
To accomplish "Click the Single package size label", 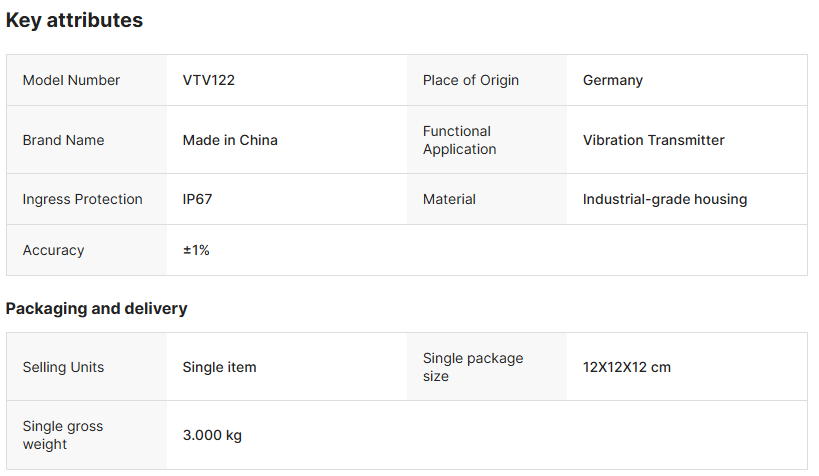I will coord(472,367).
